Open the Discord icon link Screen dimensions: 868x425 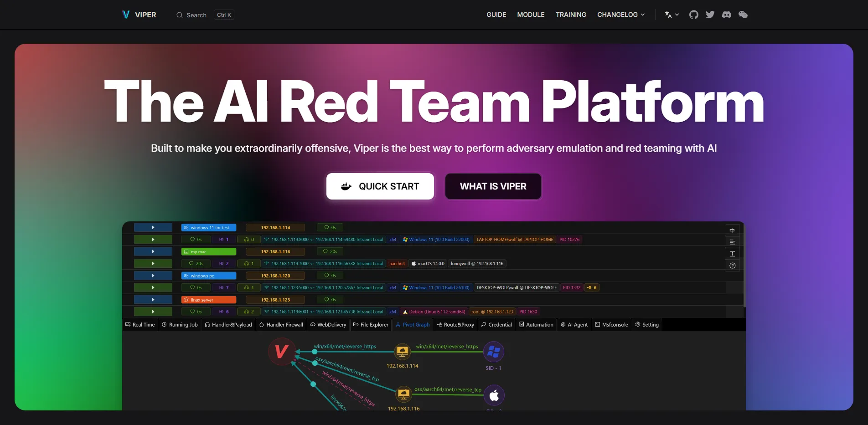point(727,15)
